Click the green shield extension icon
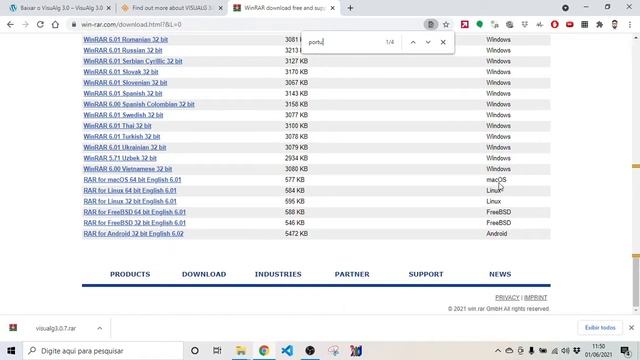The image size is (640, 360). pyautogui.click(x=480, y=24)
